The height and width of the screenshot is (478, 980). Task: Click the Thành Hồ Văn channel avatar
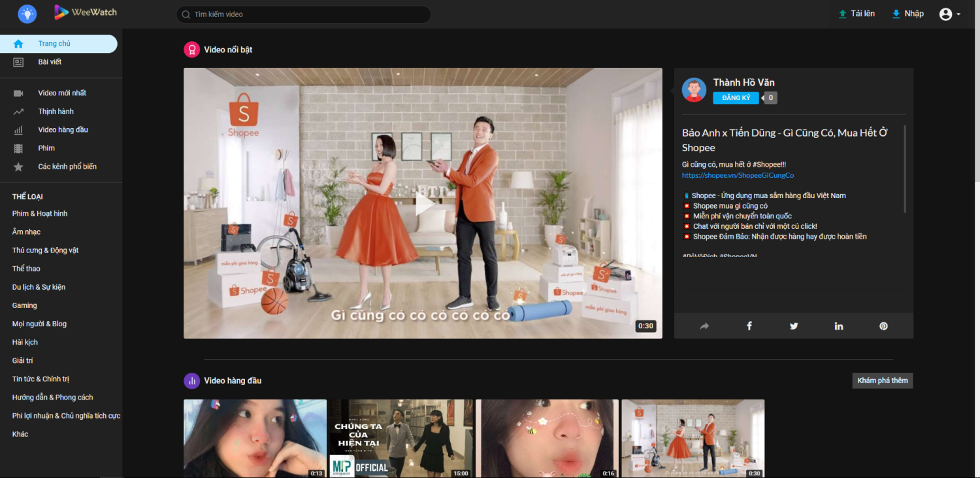(x=694, y=90)
